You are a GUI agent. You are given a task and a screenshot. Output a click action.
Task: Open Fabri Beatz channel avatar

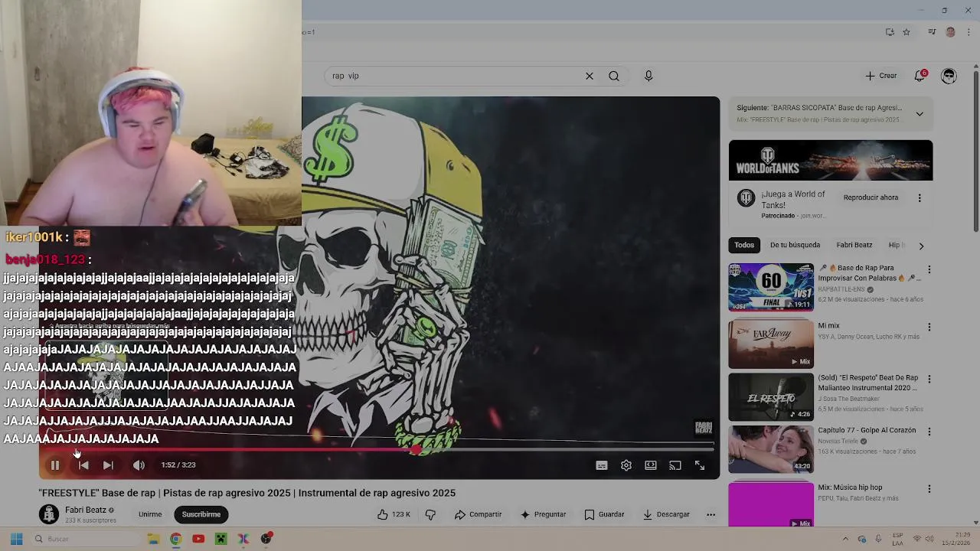[x=49, y=514]
